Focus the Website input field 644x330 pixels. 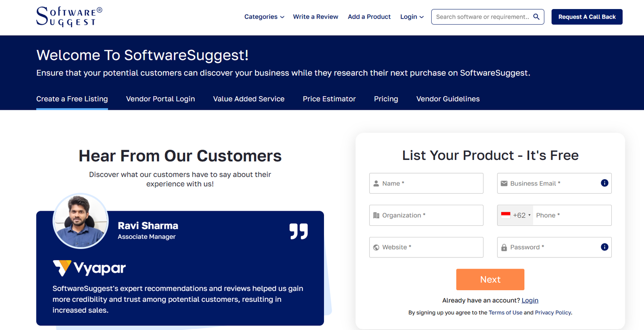[x=426, y=247]
